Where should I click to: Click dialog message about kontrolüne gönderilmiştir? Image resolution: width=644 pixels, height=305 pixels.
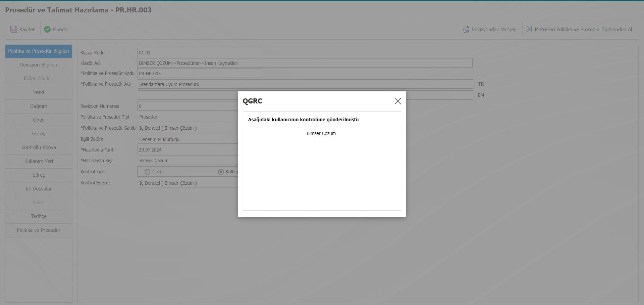click(x=304, y=120)
